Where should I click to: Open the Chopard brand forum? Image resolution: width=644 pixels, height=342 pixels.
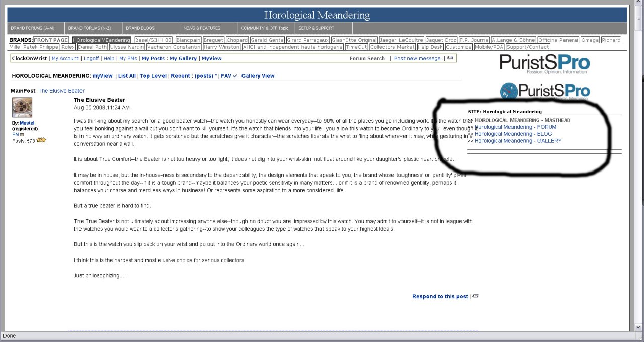pos(237,40)
